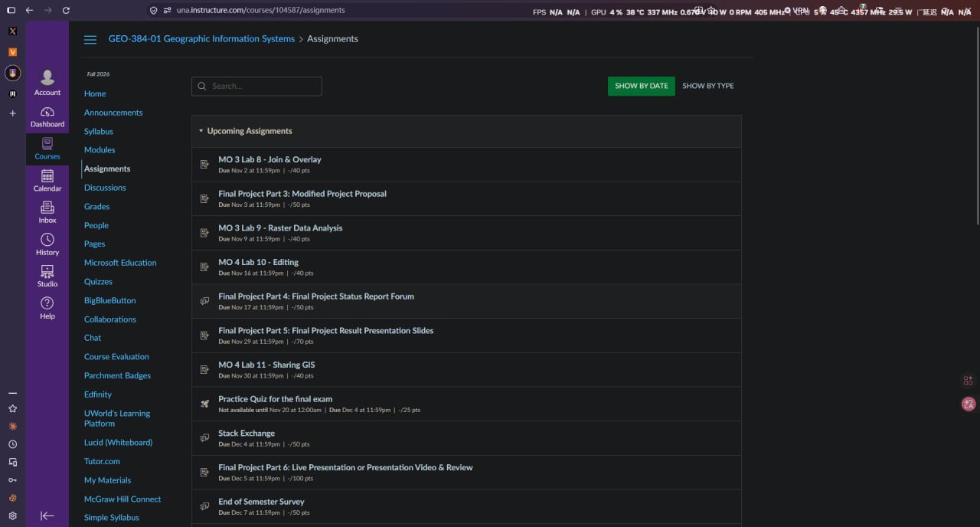The width and height of the screenshot is (980, 527).
Task: Switch assignment view to Show by Date
Action: click(x=642, y=86)
